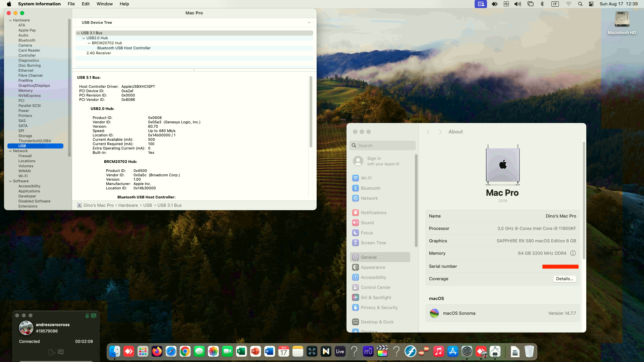Select Bluetooth USB Host Controller tree row
644x362 pixels.
[x=194, y=48]
